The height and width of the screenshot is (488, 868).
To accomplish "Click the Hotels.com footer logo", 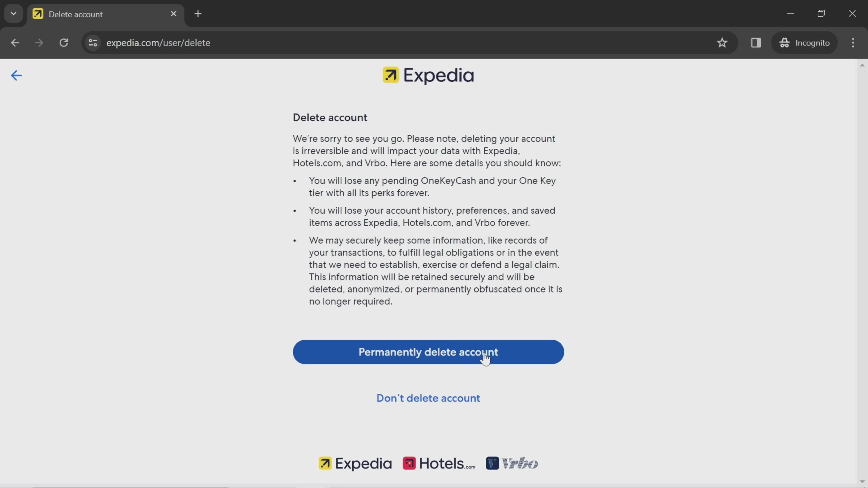I will [x=439, y=463].
